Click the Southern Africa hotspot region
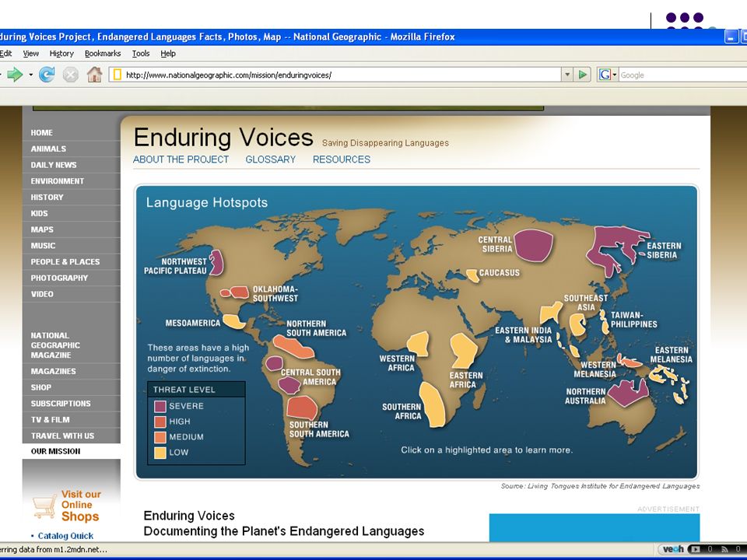Viewport: 747px width, 560px height. (x=433, y=404)
